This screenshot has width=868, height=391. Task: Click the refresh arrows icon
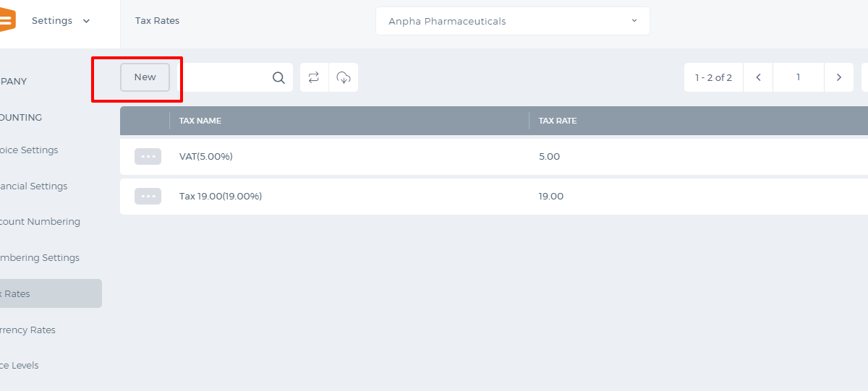(x=314, y=77)
